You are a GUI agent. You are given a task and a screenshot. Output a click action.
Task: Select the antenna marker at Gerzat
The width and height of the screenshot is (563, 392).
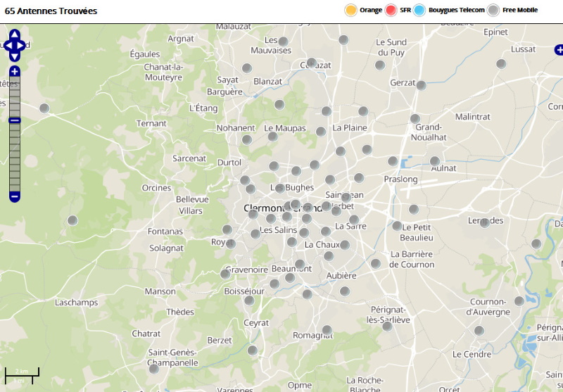click(421, 85)
